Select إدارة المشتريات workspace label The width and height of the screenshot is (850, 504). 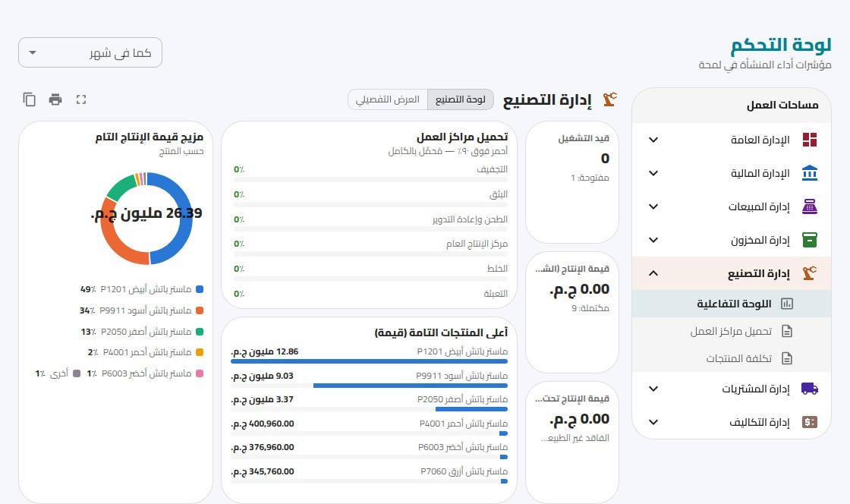(x=756, y=389)
